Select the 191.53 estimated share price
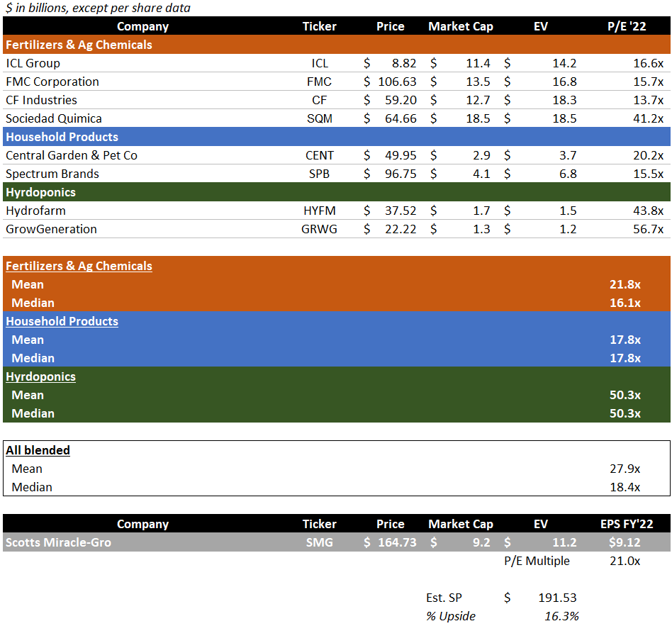Image resolution: width=672 pixels, height=626 pixels. [x=558, y=598]
